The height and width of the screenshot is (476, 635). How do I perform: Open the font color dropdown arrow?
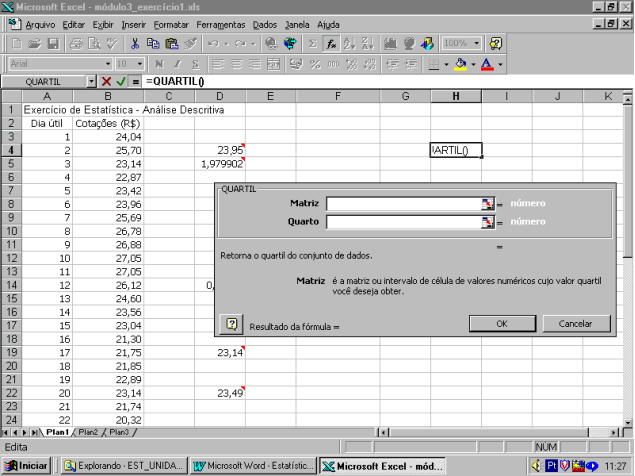coord(499,64)
